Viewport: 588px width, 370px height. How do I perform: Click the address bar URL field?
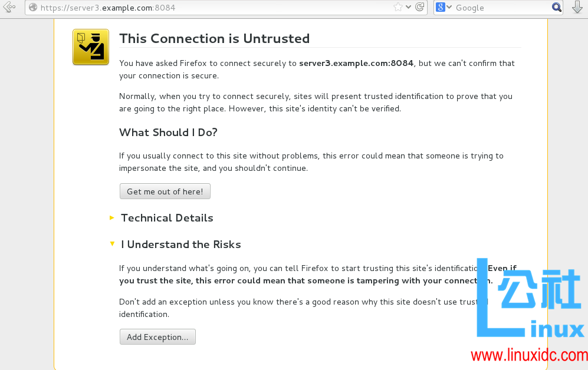click(212, 8)
